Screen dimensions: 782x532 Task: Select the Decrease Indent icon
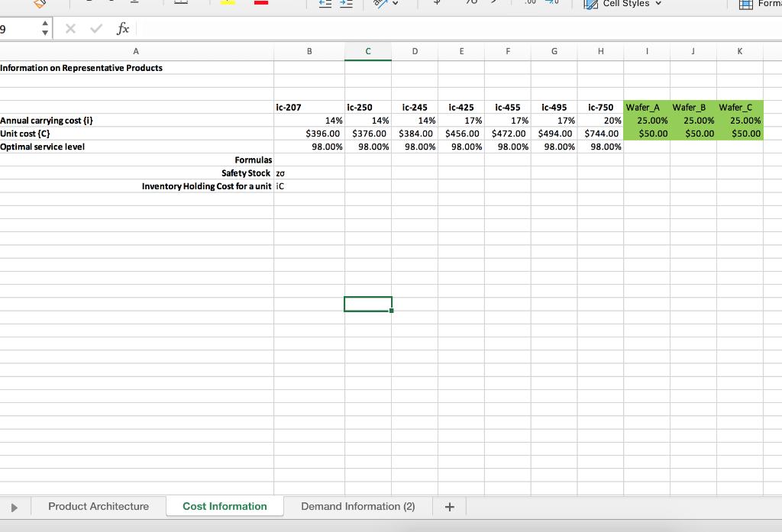coord(327,3)
